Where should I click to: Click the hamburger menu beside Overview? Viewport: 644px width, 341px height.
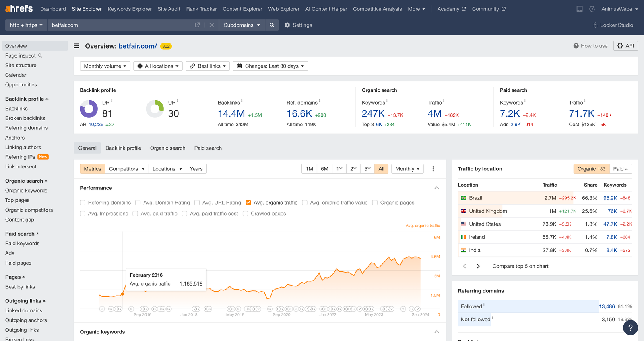point(76,46)
